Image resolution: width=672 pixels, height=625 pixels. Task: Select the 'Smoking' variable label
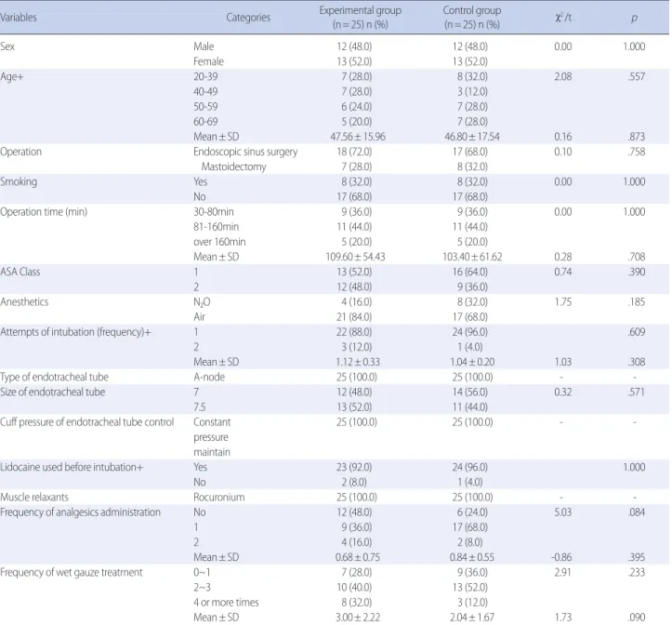pyautogui.click(x=19, y=181)
